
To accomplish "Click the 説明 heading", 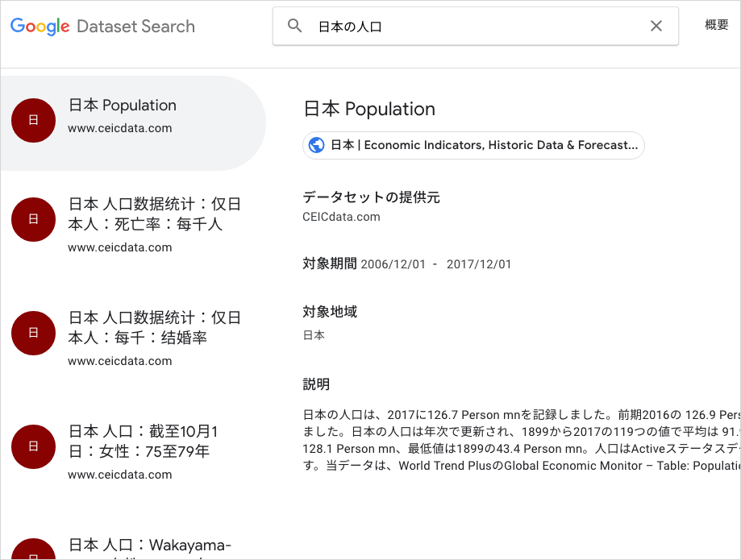I will tap(316, 384).
